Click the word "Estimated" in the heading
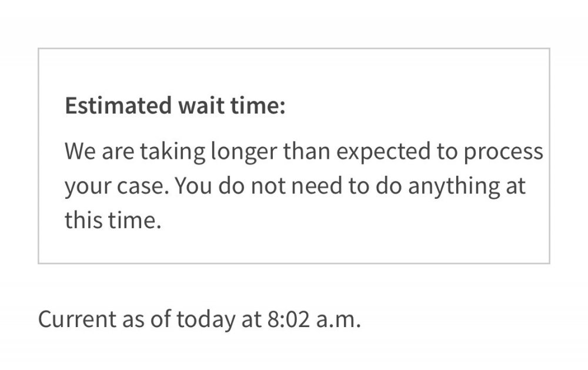 [119, 105]
